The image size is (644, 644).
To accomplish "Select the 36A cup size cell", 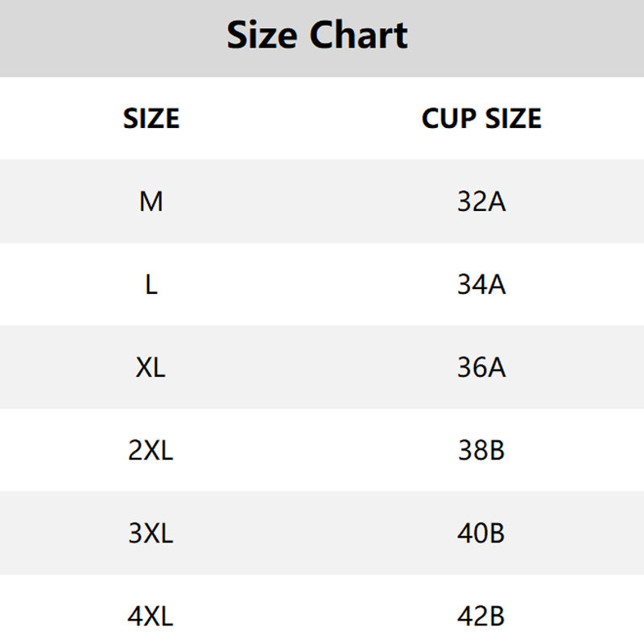I will 481,367.
